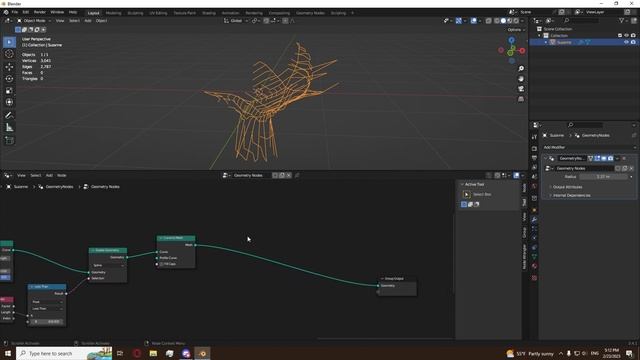
Task: Toggle Fill Caps checkbox on Curve to Mesh node
Action: pyautogui.click(x=162, y=264)
